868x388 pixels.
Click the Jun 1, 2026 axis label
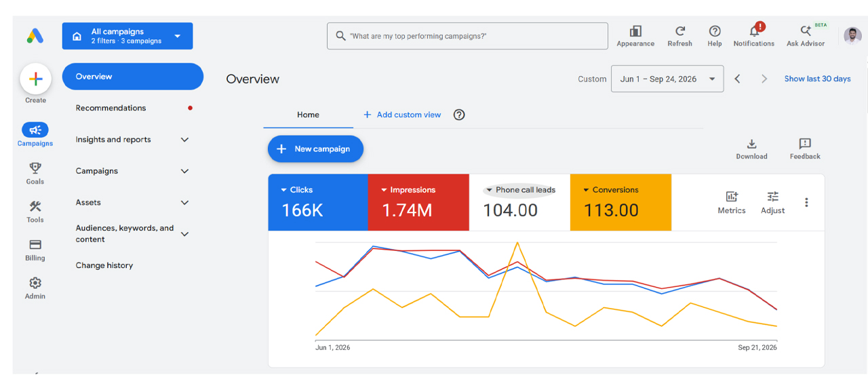[333, 347]
